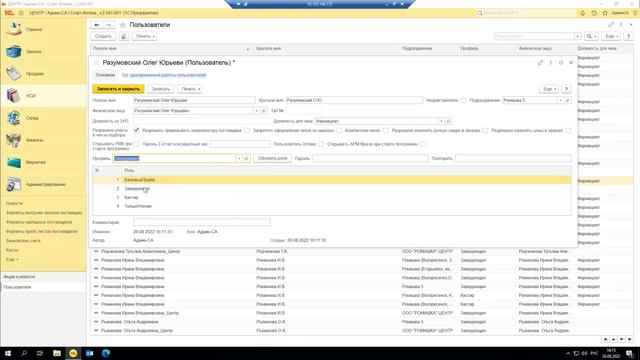Enable Открывать АРМ Врача при старте
640x360 pixels.
pos(424,144)
